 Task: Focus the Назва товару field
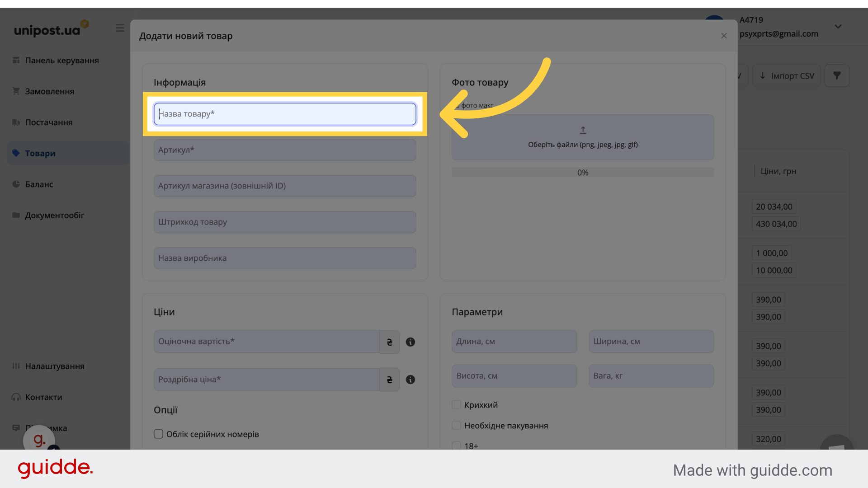pos(285,114)
